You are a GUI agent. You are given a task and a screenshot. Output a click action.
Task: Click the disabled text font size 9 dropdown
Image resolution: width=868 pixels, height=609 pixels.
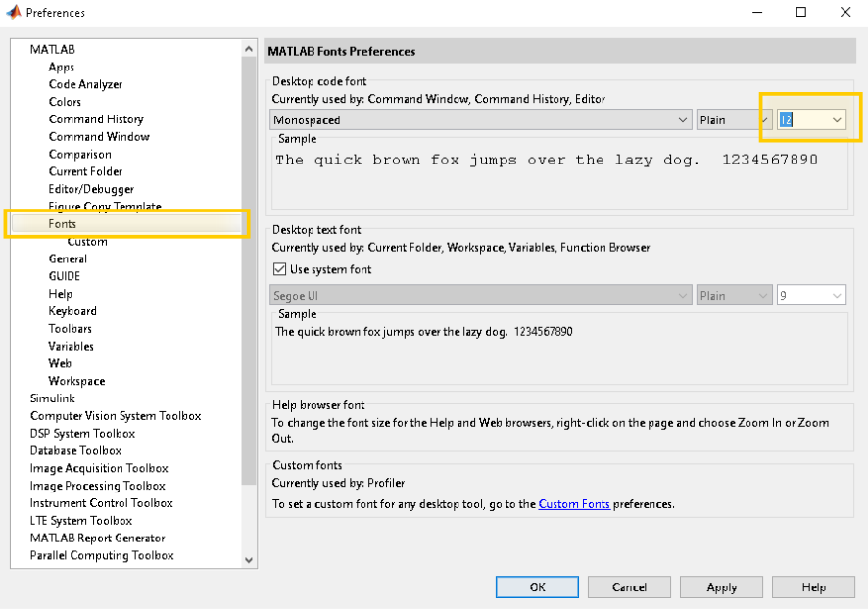[x=811, y=296]
